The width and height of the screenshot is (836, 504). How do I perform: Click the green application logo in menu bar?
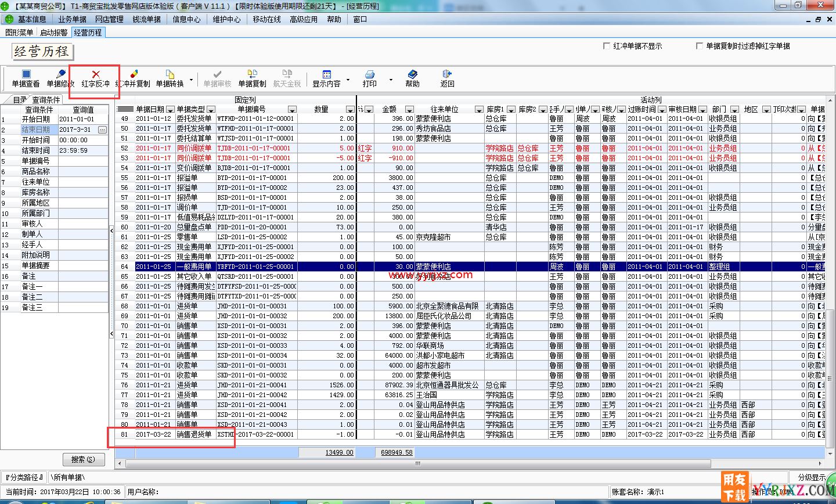coord(9,19)
